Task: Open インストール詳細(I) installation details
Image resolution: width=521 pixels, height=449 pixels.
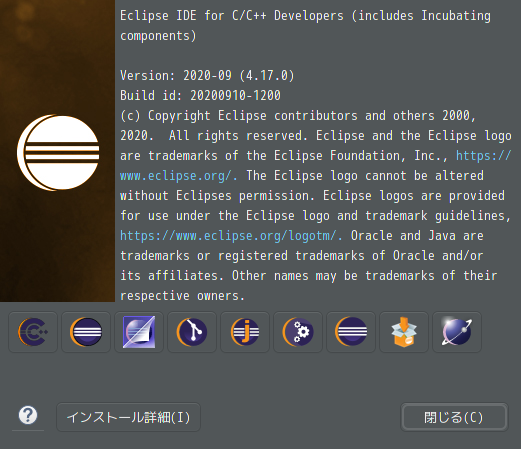Action: click(x=128, y=417)
